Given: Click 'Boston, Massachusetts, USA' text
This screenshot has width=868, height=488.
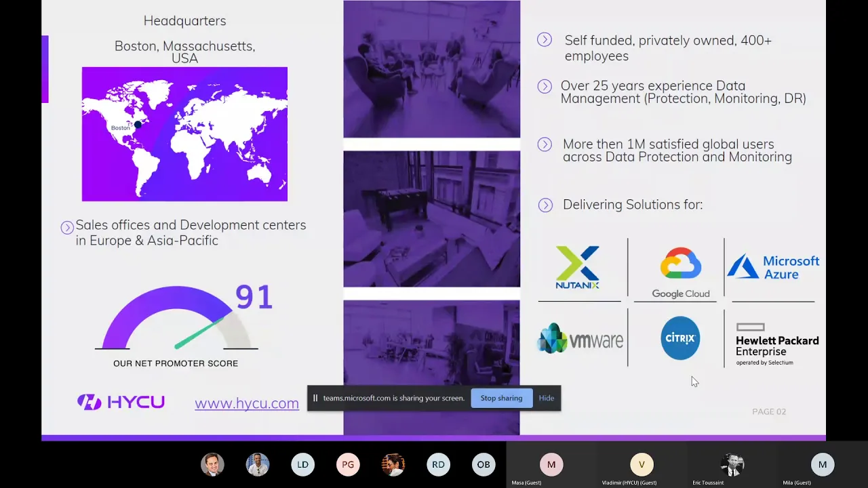Looking at the screenshot, I should tap(184, 52).
